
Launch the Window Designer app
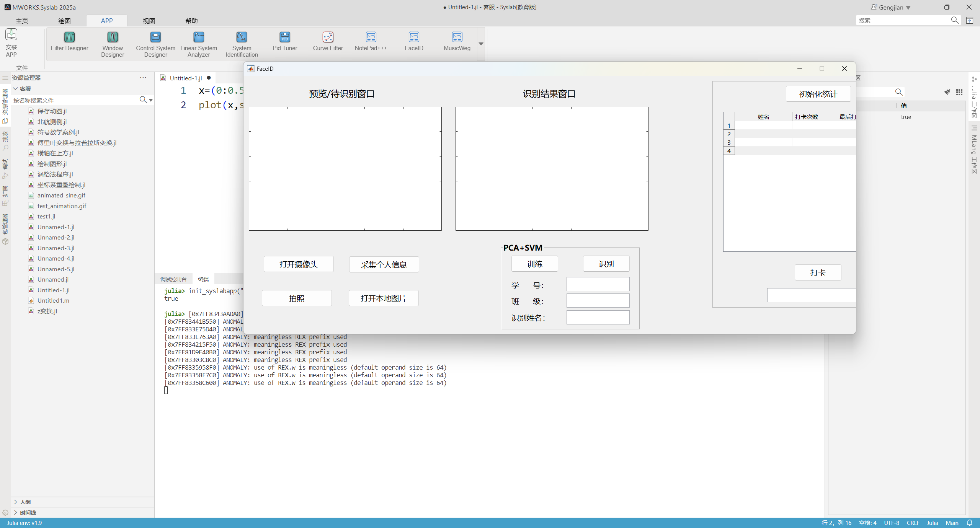click(113, 44)
